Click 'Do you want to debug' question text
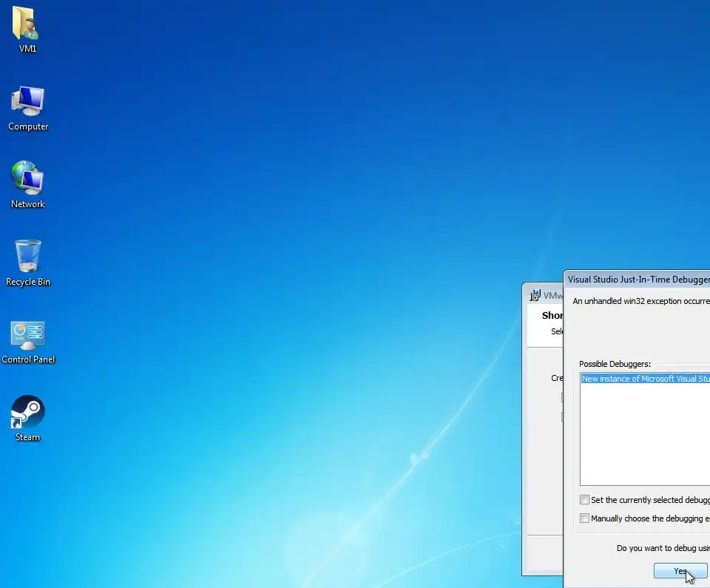This screenshot has height=588, width=710. [x=663, y=548]
